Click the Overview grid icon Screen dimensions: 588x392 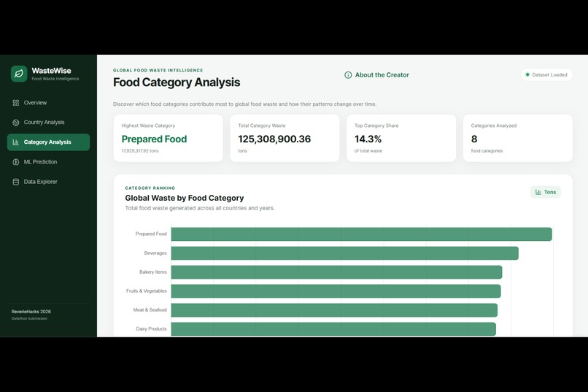16,103
